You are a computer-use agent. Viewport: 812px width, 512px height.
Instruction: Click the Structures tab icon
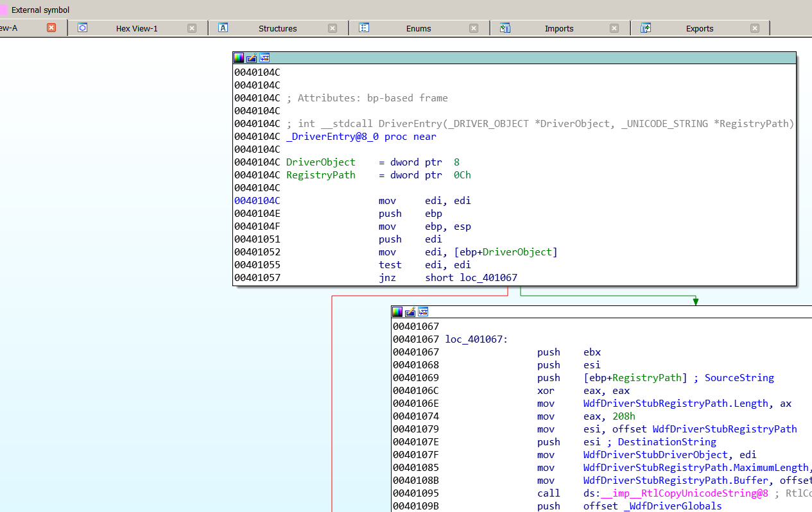pos(223,28)
